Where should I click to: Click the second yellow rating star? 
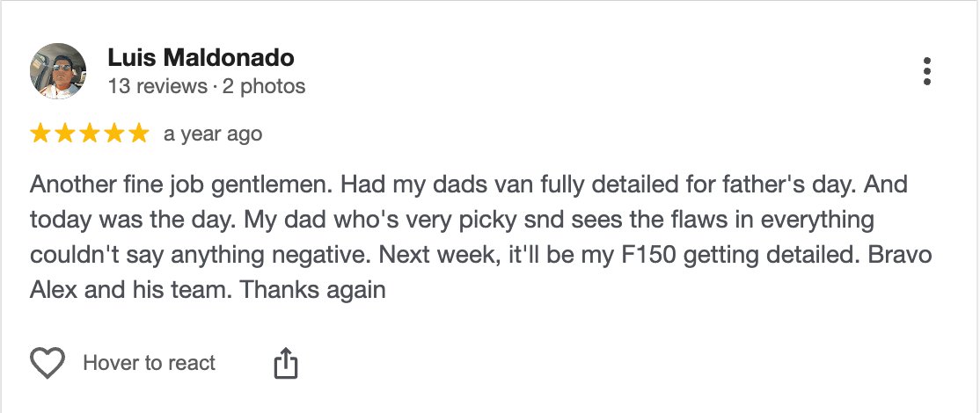pos(65,134)
